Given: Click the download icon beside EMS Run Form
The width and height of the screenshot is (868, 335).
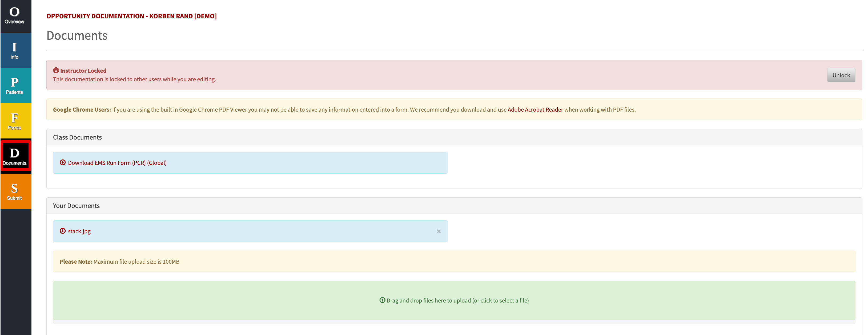Looking at the screenshot, I should [63, 162].
